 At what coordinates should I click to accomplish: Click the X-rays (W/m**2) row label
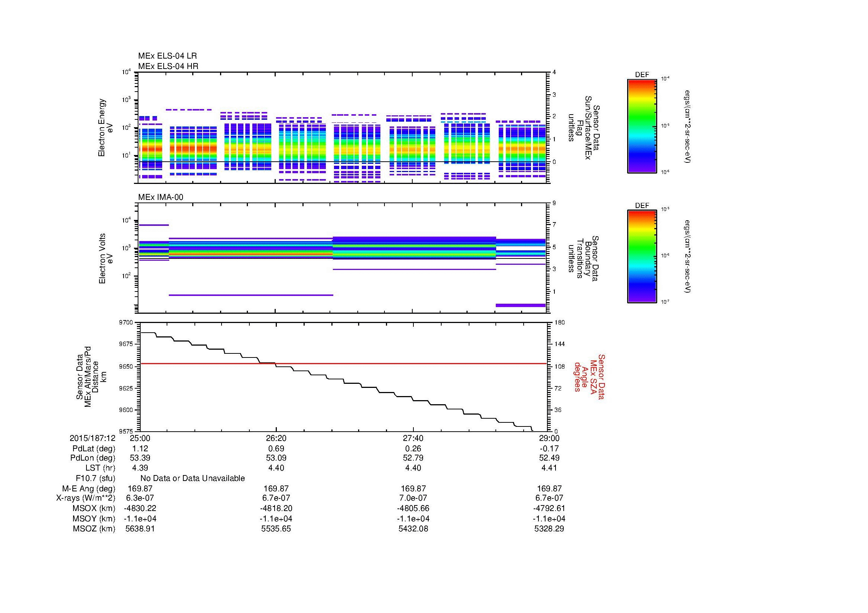click(86, 498)
